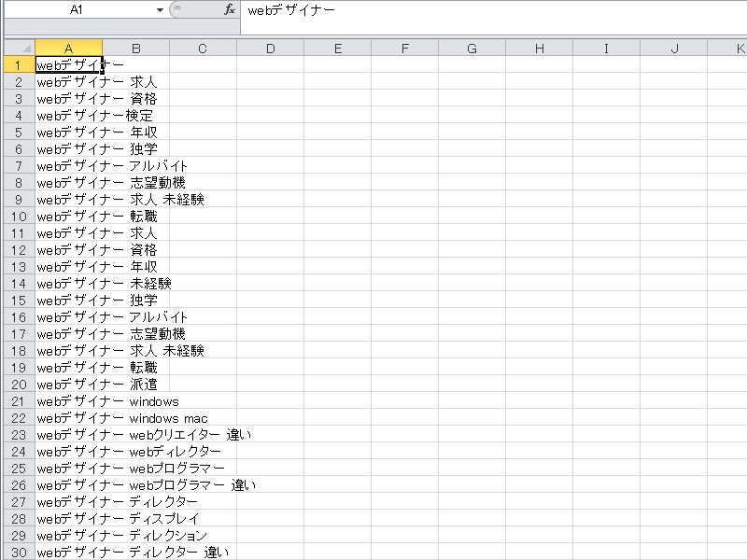The width and height of the screenshot is (747, 560).
Task: Select row 30 header
Action: coord(19,553)
